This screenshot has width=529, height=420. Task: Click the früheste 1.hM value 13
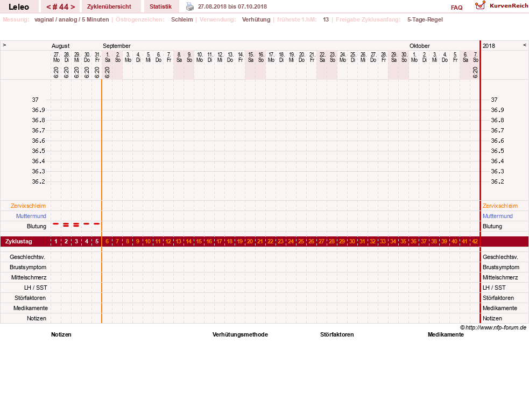326,19
